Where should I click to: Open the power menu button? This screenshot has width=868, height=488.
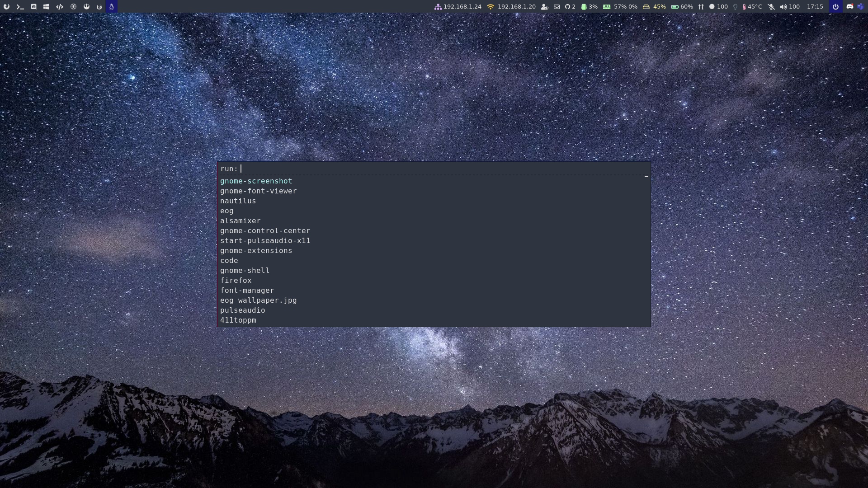[x=835, y=6]
